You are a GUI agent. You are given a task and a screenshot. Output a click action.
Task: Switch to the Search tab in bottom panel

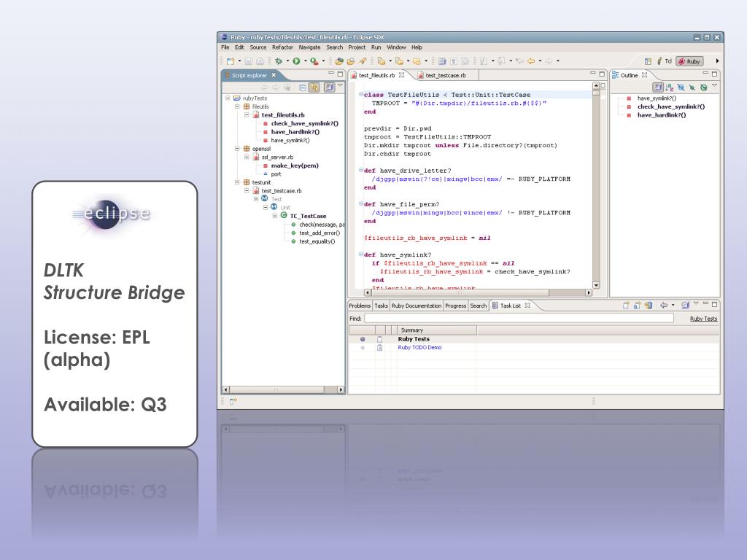pyautogui.click(x=479, y=306)
